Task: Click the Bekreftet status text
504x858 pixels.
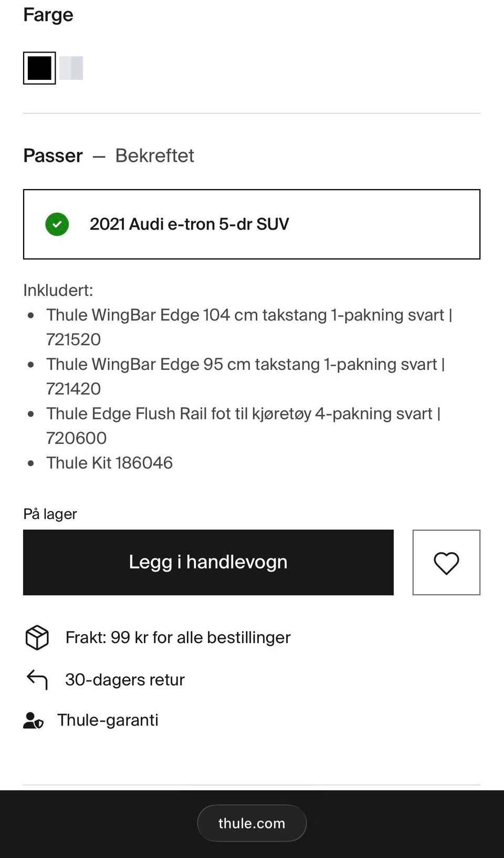Action: click(x=154, y=156)
